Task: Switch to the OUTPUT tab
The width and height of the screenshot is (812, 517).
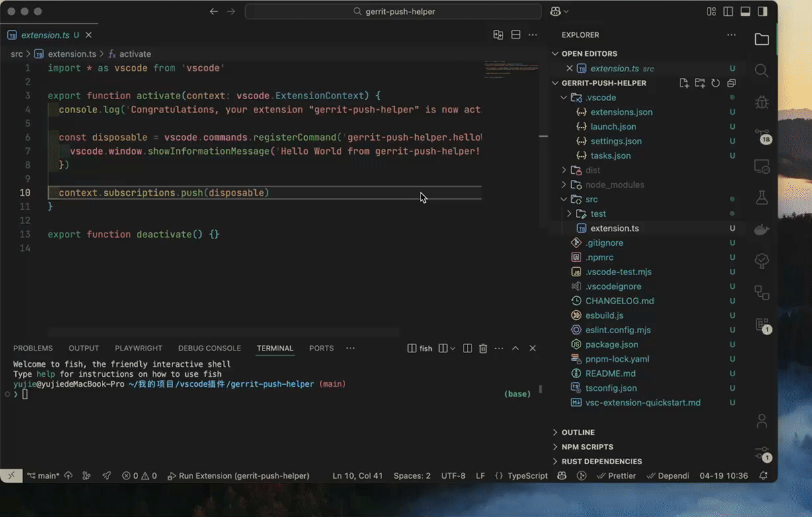Action: (84, 348)
